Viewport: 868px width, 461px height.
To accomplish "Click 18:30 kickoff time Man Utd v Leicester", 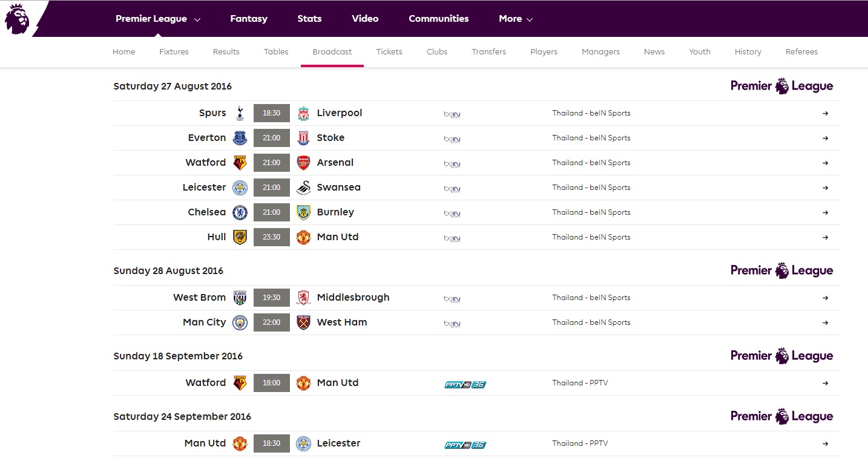I will 272,443.
